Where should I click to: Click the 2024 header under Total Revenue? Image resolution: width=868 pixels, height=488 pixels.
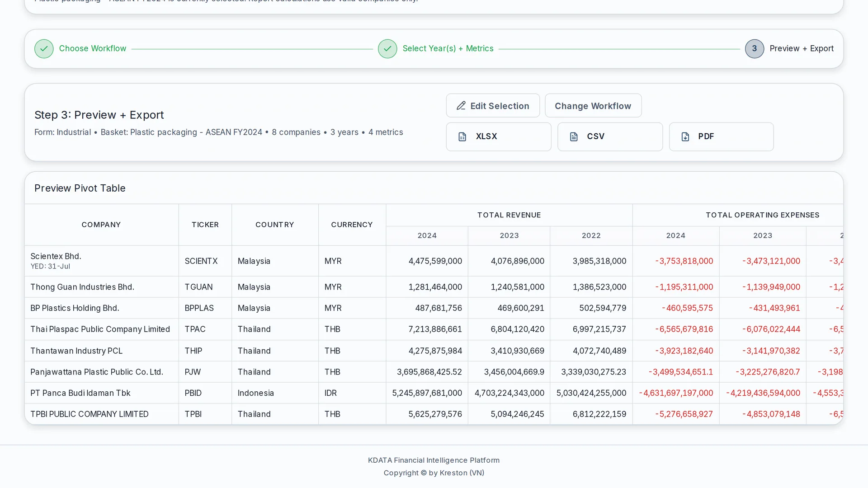pos(427,235)
